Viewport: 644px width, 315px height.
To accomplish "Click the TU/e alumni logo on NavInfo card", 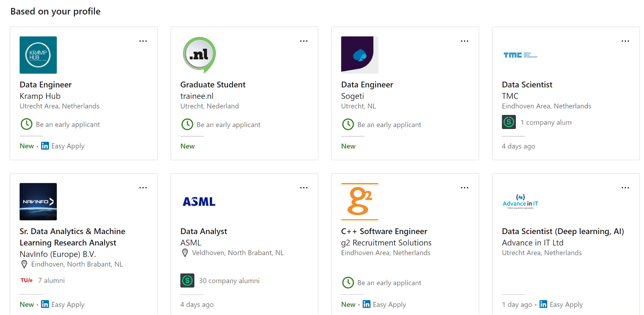I will tap(26, 280).
